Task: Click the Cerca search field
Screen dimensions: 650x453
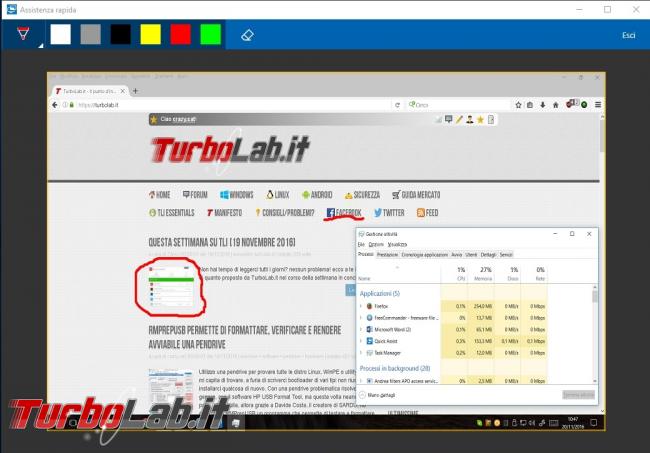Action: [458, 105]
